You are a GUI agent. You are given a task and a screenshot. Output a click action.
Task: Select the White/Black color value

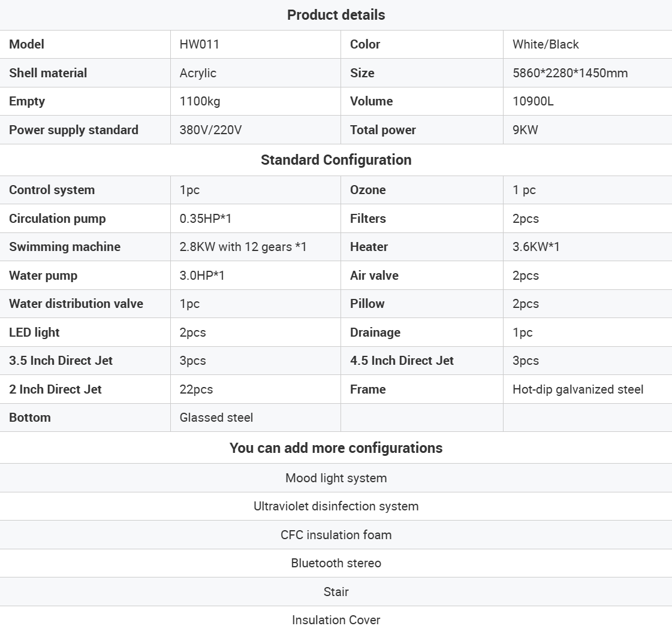pyautogui.click(x=546, y=44)
